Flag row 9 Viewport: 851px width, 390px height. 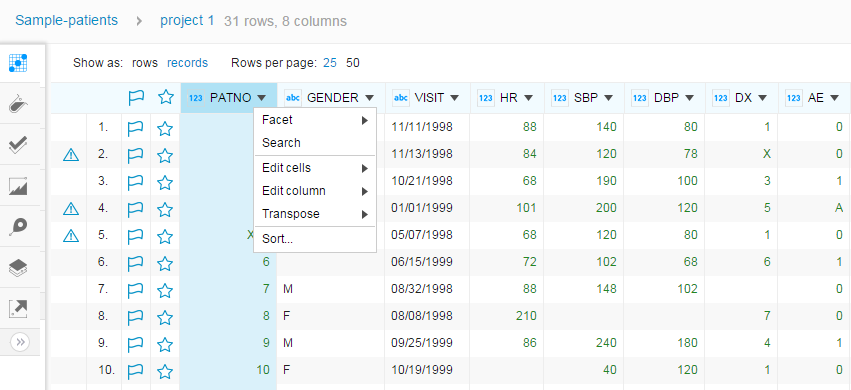tap(136, 344)
